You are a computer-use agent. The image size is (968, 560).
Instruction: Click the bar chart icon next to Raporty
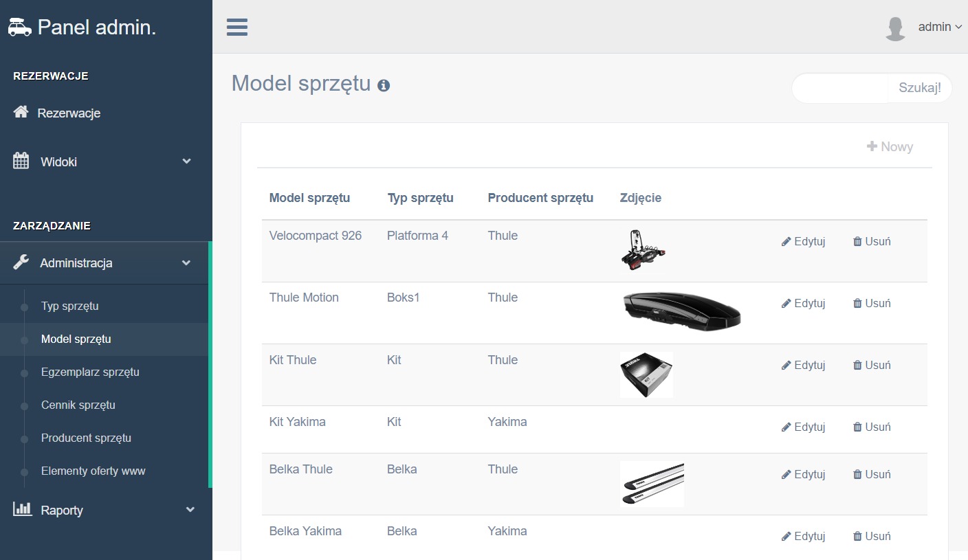[23, 510]
